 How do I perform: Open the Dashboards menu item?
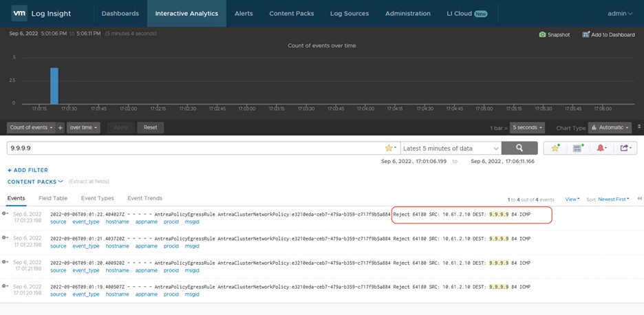120,13
